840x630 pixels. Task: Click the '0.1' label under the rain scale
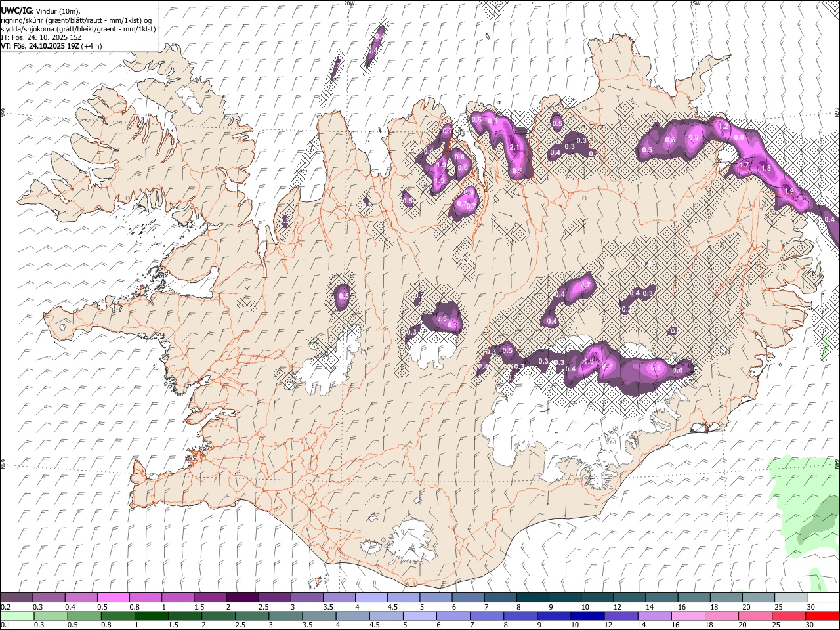[5, 625]
